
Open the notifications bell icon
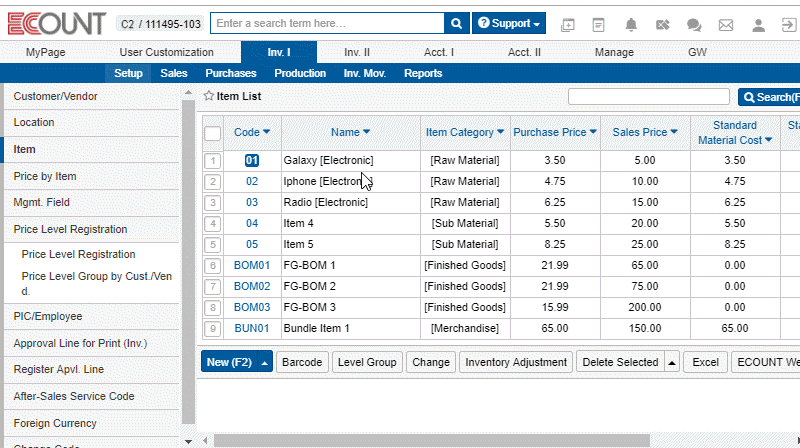coord(631,24)
